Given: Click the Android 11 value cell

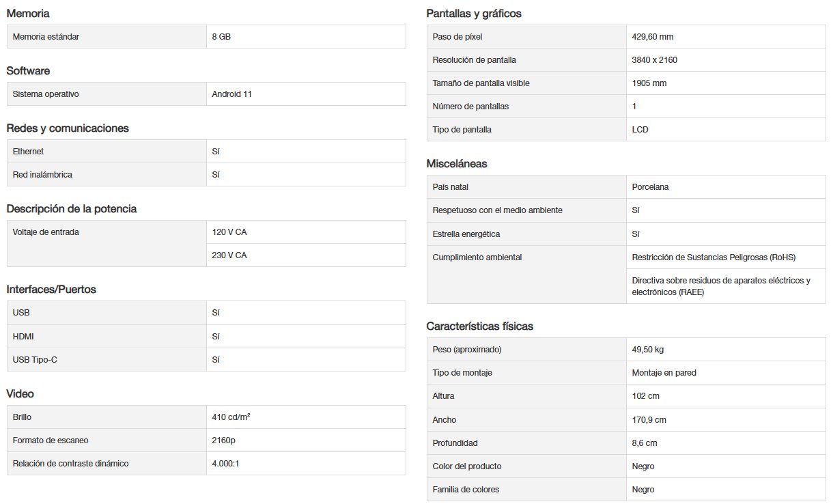Looking at the screenshot, I should pyautogui.click(x=306, y=94).
